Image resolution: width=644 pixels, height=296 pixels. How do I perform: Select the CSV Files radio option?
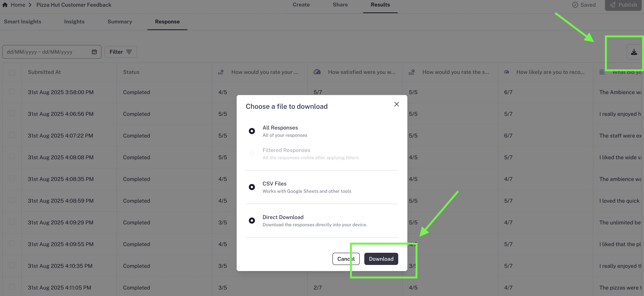pos(252,187)
